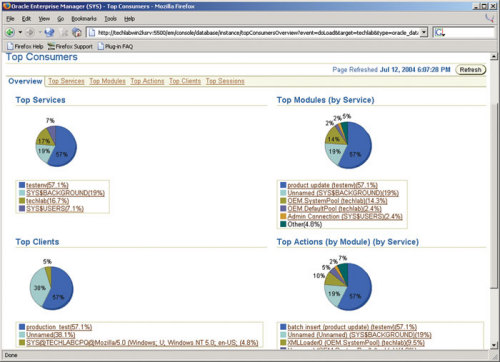Open the Tools menu
The image size is (500, 362).
110,19
